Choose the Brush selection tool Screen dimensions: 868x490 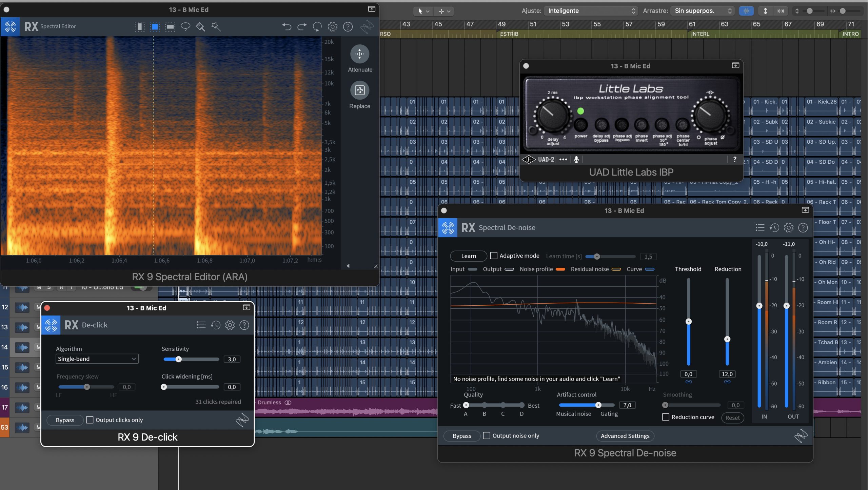[x=200, y=26]
